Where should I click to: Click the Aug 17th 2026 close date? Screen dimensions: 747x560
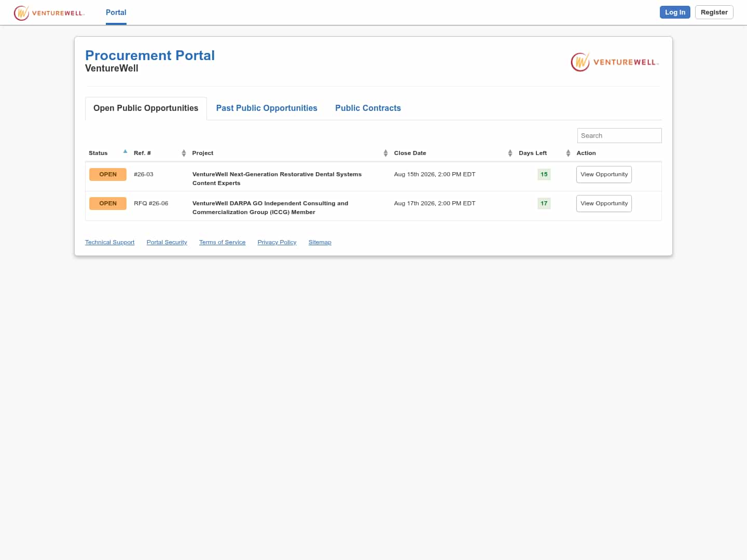click(x=435, y=204)
